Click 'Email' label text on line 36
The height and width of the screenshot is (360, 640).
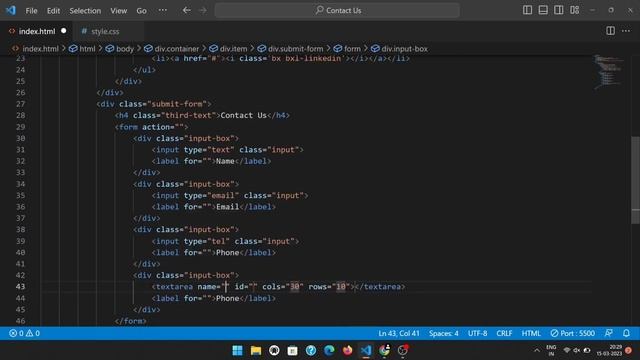(x=227, y=207)
